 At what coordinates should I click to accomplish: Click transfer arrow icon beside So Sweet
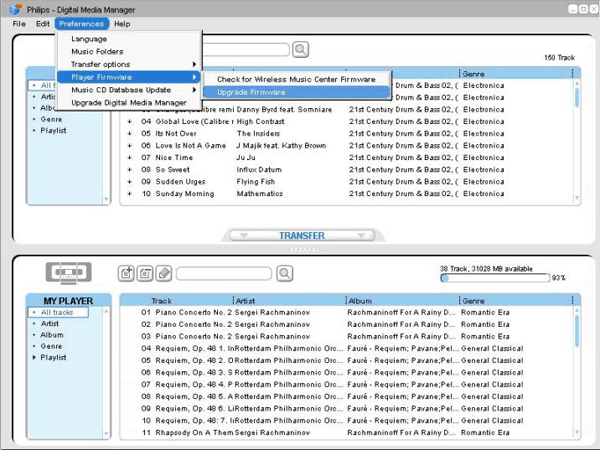(x=130, y=170)
